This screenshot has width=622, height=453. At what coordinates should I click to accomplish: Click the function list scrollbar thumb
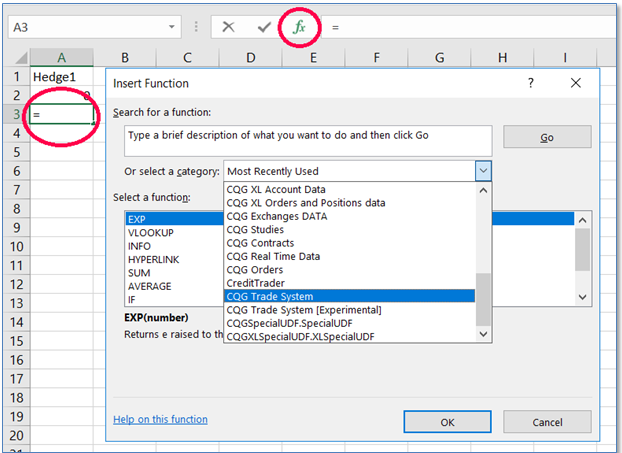pos(582,250)
